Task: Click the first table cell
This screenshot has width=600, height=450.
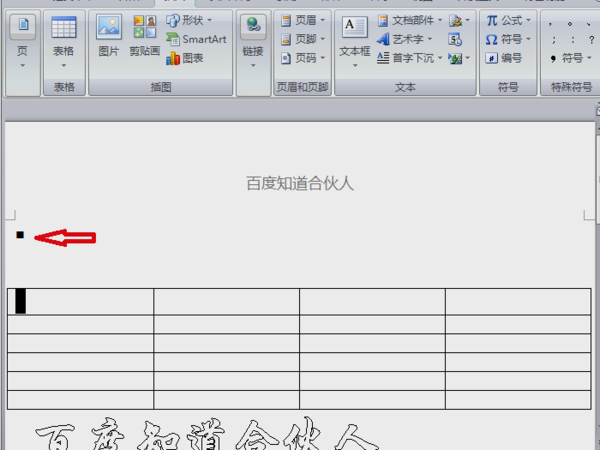Action: coord(80,302)
